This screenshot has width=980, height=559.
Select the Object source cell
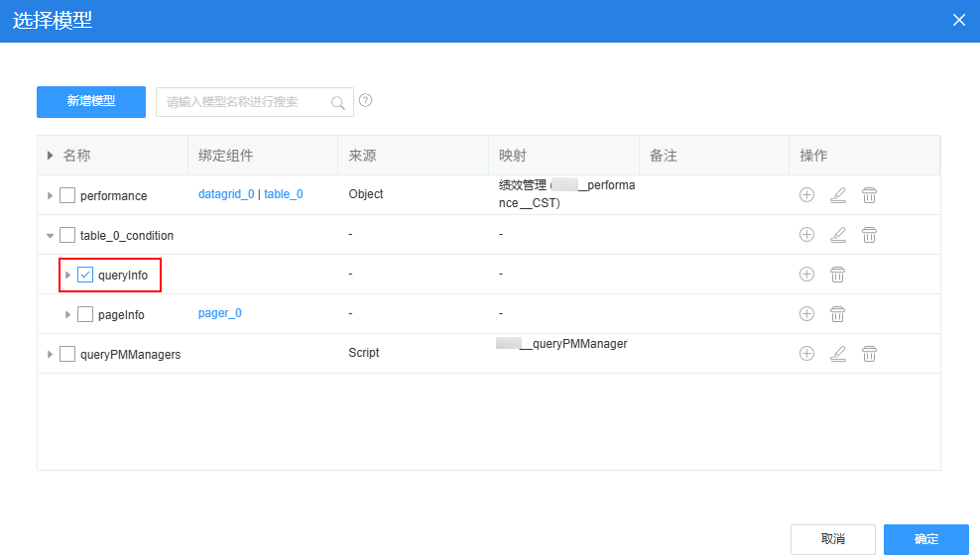pos(366,194)
